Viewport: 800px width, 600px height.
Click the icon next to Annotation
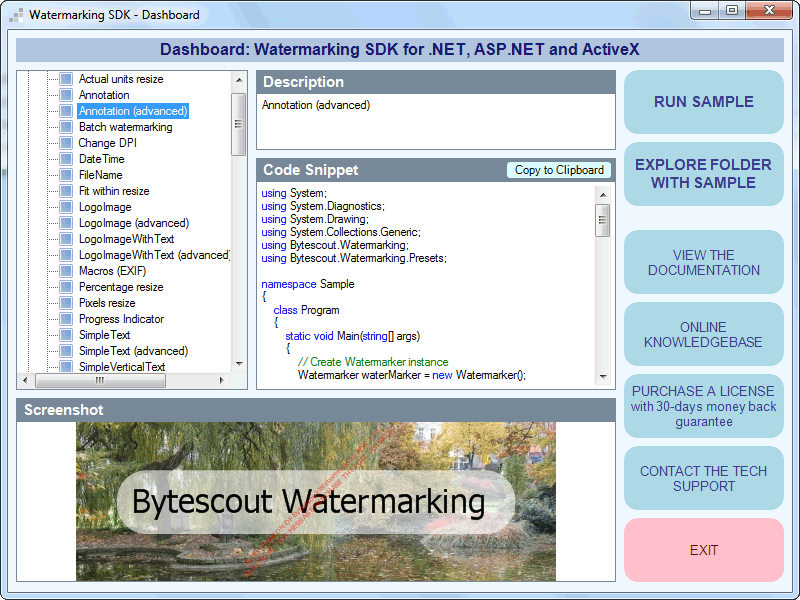pos(66,95)
